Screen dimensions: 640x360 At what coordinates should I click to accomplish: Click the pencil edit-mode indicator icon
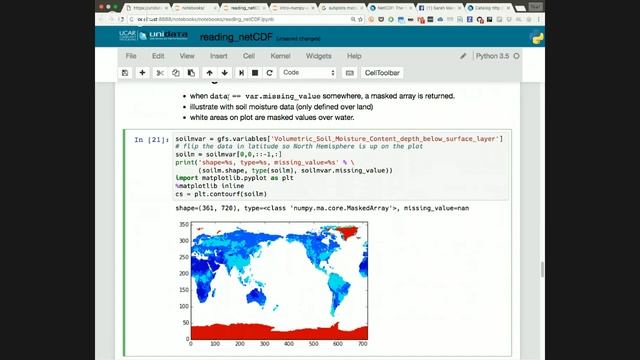click(x=463, y=56)
